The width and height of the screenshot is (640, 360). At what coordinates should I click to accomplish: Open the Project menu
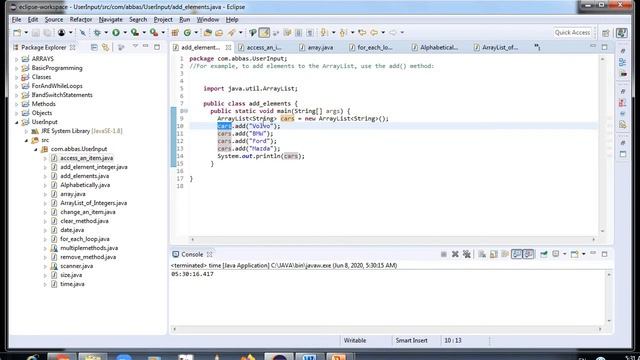point(163,20)
